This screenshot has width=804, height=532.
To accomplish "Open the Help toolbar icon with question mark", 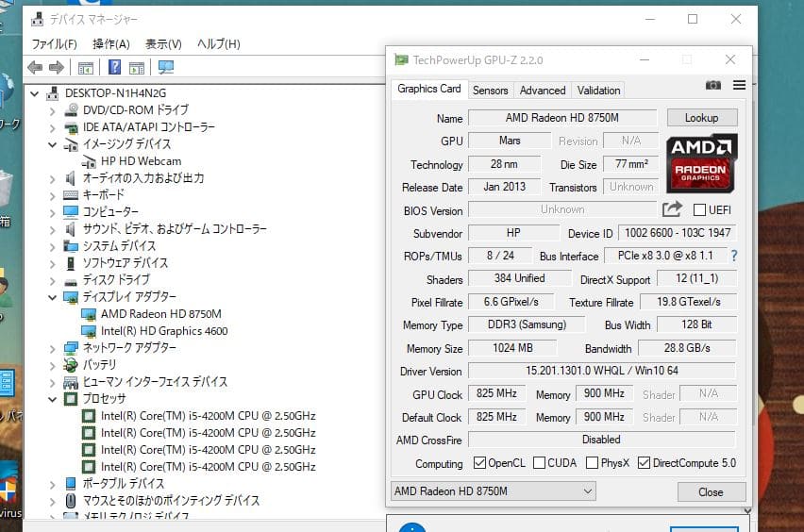I will coord(115,67).
